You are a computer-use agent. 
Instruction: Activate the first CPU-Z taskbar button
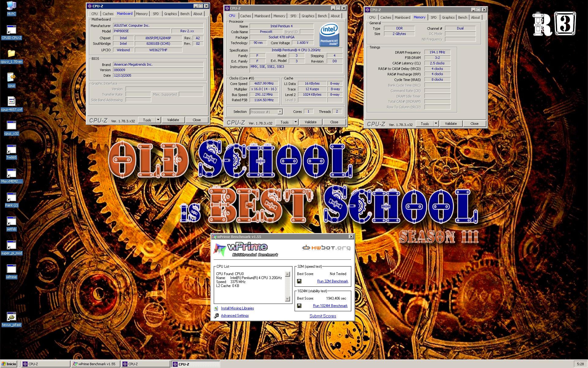tap(46, 364)
